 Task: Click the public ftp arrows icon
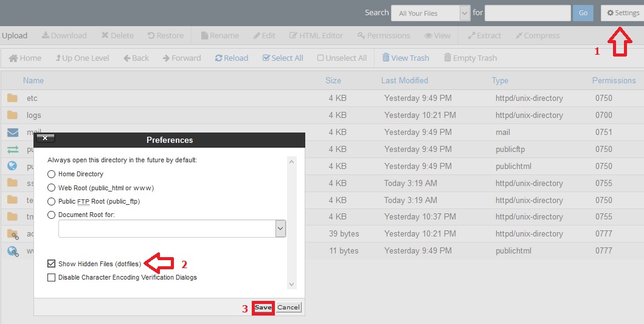(13, 150)
